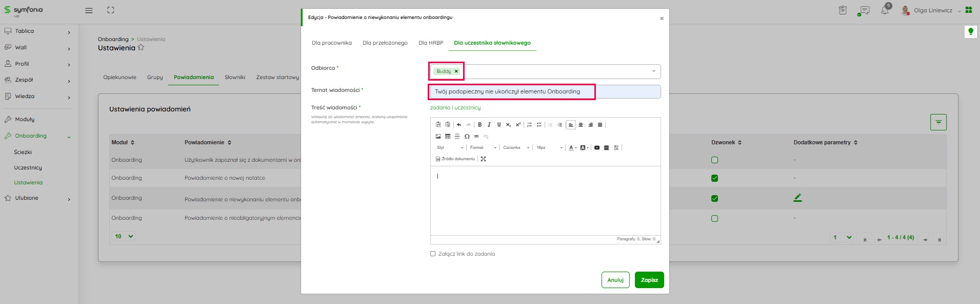
Task: Save changes with the Zapisz button
Action: [649, 280]
